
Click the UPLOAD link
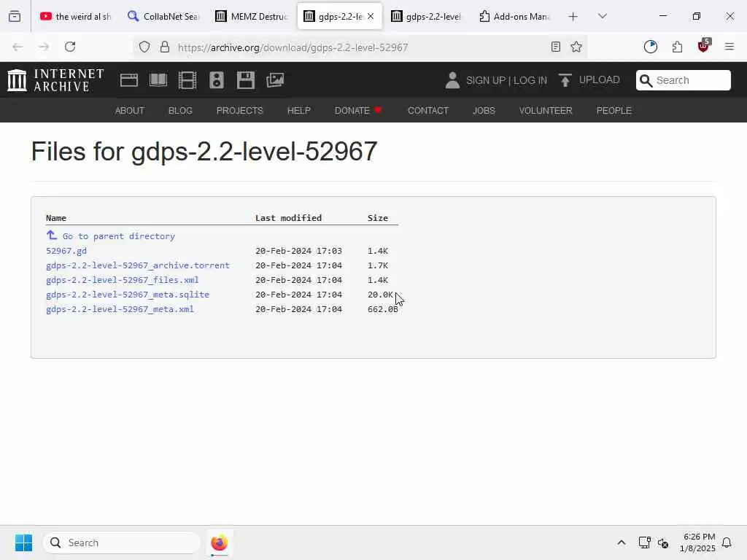[600, 80]
